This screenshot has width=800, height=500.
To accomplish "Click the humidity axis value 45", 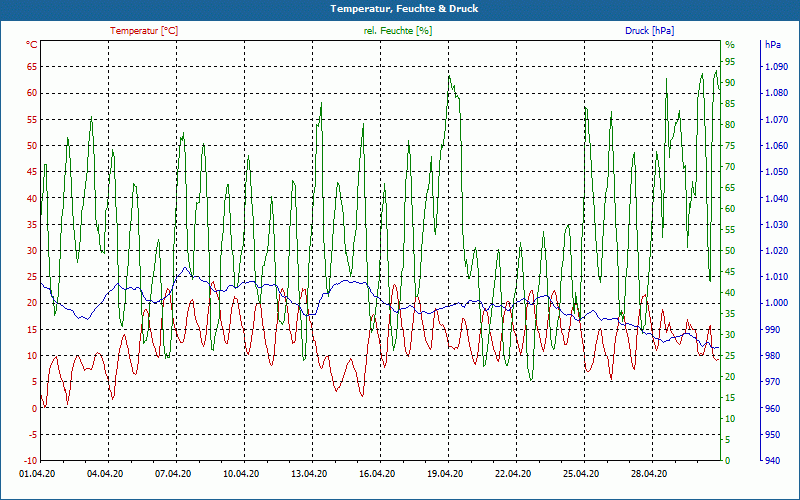I will [x=730, y=271].
